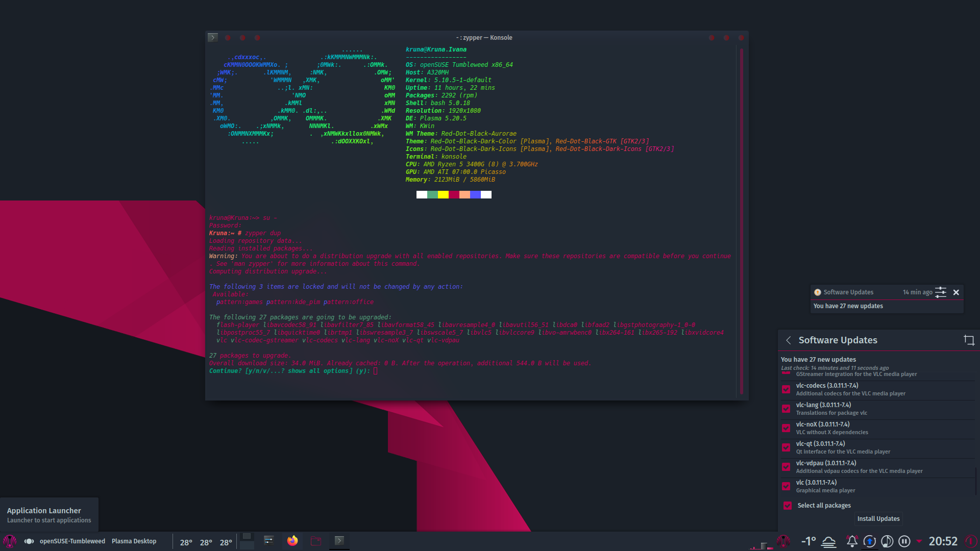Click the Konsole terminal scrollbar

(741, 221)
